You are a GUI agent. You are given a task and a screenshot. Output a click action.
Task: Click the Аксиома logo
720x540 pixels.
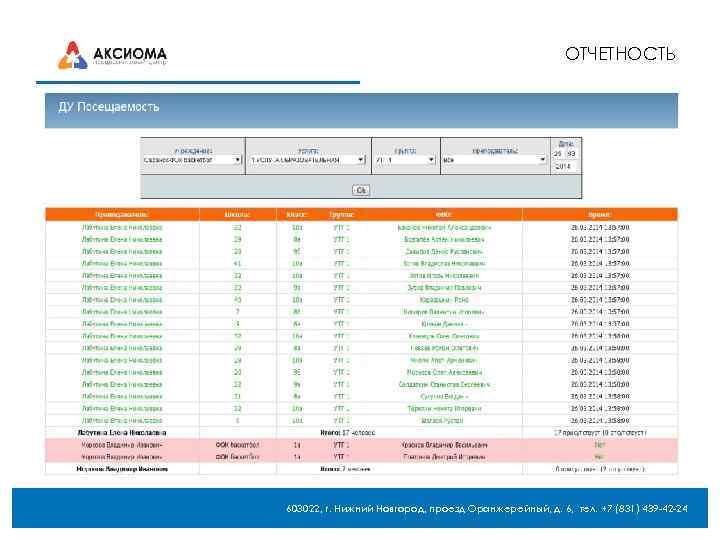pyautogui.click(x=112, y=55)
